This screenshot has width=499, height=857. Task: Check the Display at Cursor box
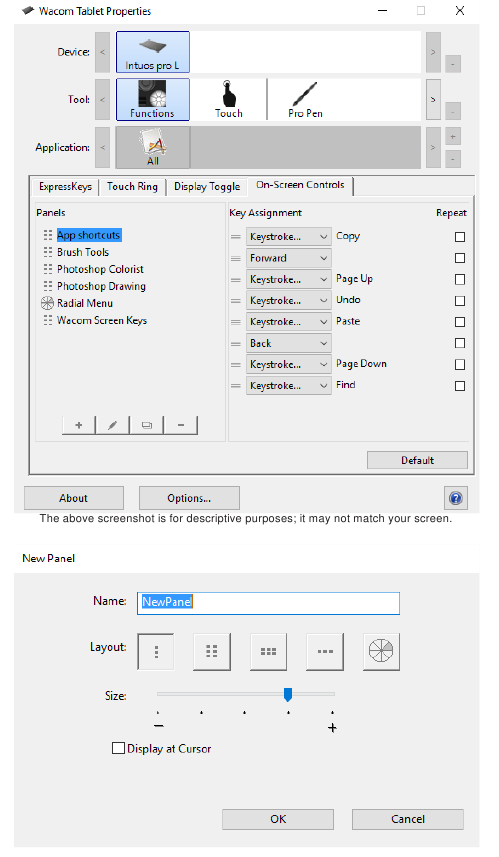[118, 748]
